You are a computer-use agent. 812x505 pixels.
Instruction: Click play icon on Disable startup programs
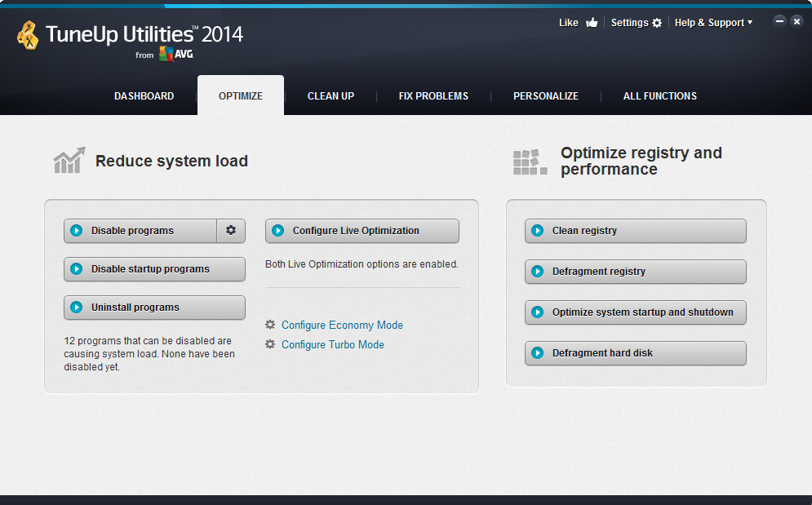[77, 268]
